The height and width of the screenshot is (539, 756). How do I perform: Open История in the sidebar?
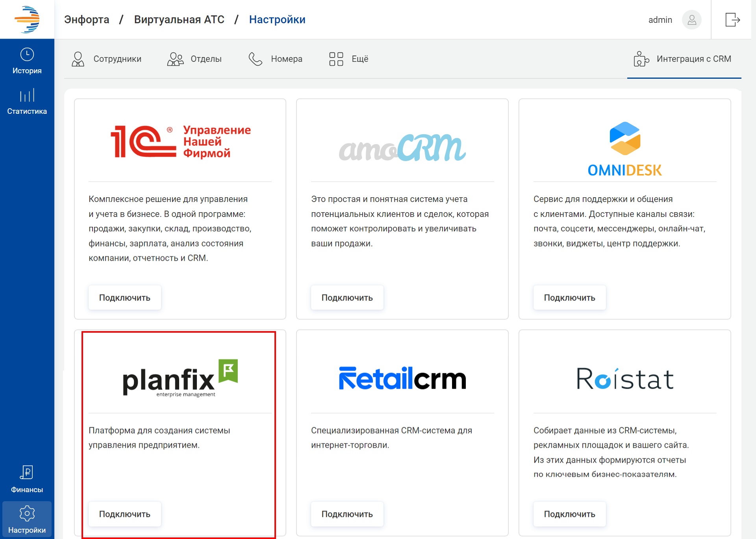coord(27,61)
